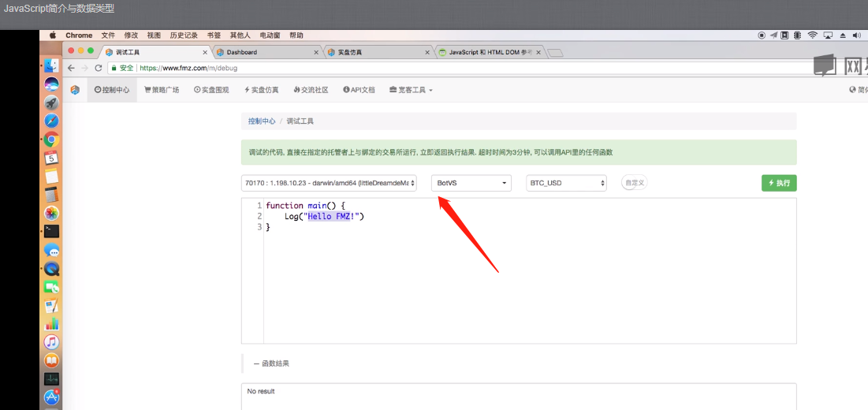
Task: Open the 历史记录 menu in menu bar
Action: coord(184,35)
